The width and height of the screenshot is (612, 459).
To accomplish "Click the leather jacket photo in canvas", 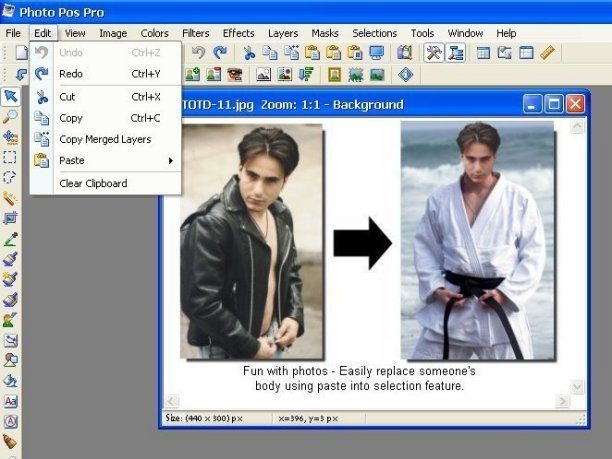I will 251,242.
